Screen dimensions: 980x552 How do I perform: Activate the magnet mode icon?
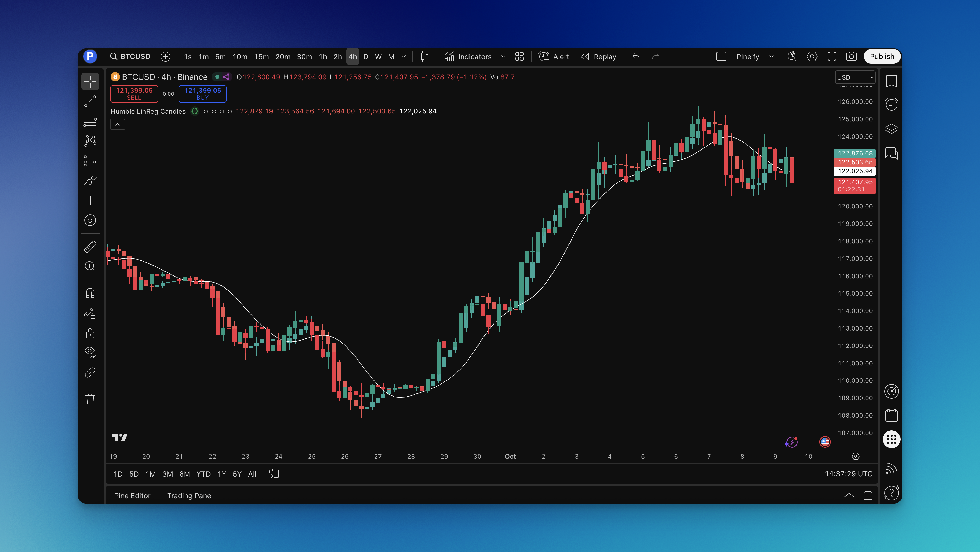[x=90, y=293]
